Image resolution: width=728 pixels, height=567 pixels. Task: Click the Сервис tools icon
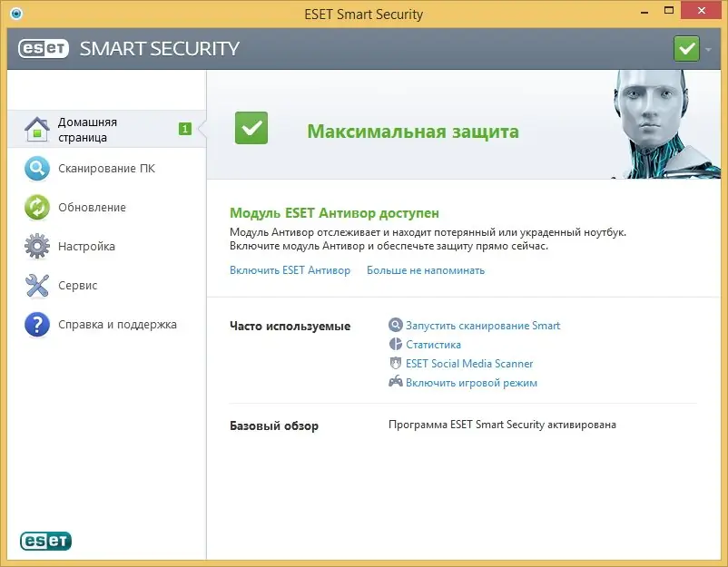pos(35,285)
